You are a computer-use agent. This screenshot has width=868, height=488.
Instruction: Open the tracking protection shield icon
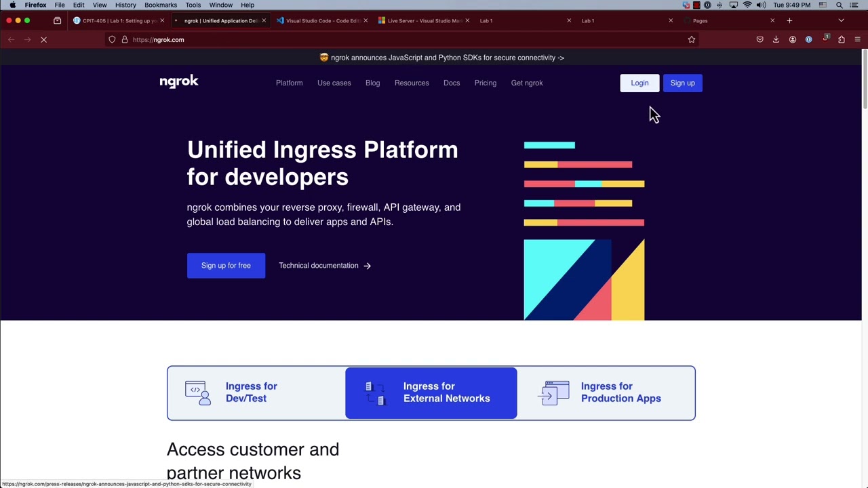pyautogui.click(x=112, y=40)
